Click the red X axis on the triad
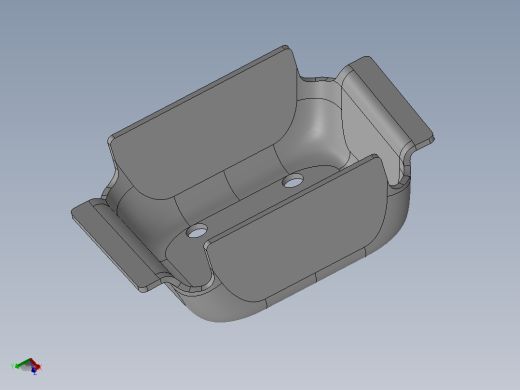The width and height of the screenshot is (520, 390). coord(36,364)
